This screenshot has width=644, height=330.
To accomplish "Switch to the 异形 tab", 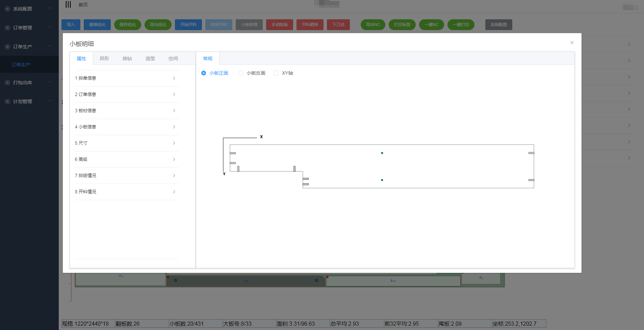I will pos(104,58).
